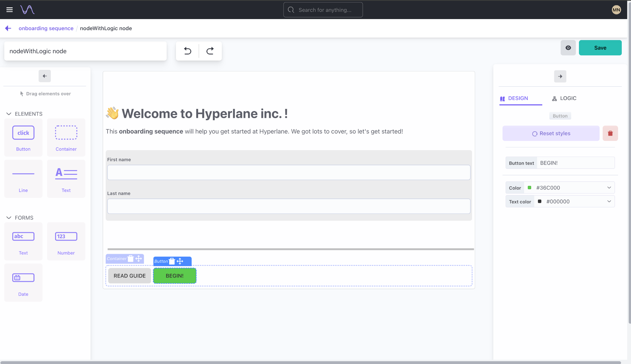
Task: Open the hamburger navigation menu
Action: point(10,10)
